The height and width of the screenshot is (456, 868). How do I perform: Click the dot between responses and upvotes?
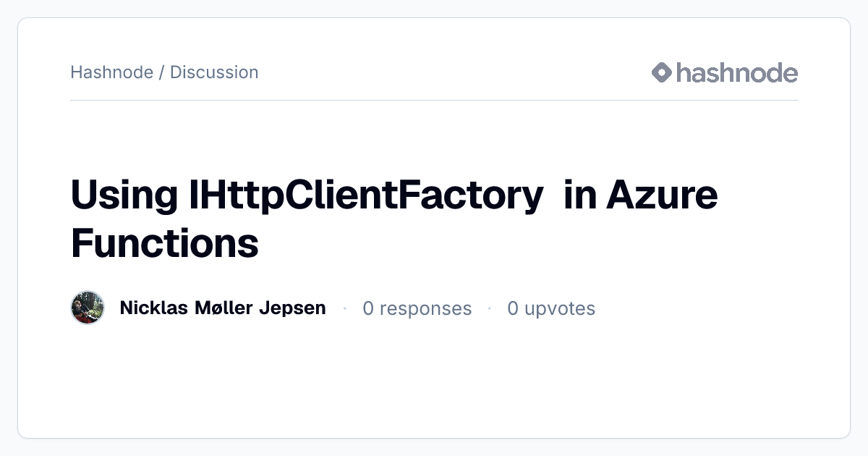(x=490, y=308)
